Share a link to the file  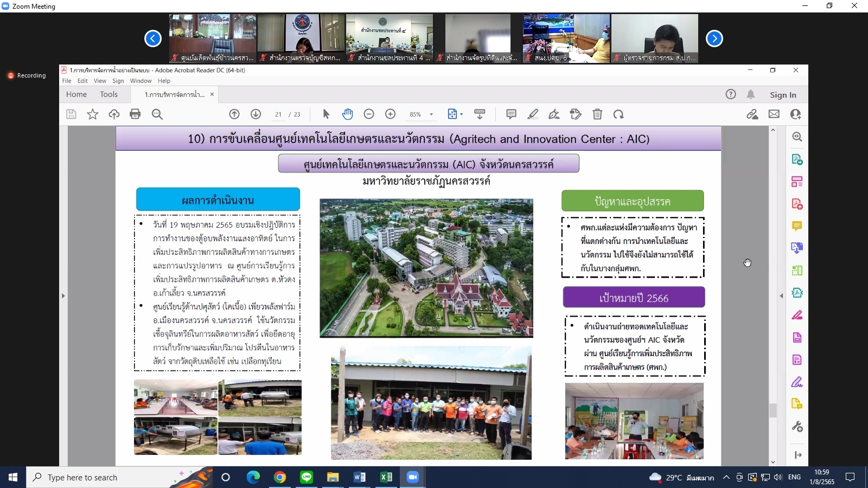[x=752, y=114]
